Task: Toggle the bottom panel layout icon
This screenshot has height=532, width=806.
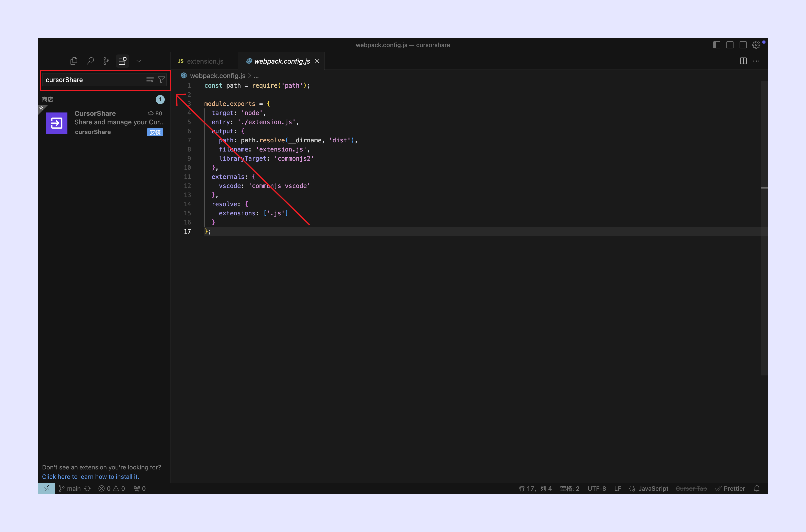Action: point(730,45)
